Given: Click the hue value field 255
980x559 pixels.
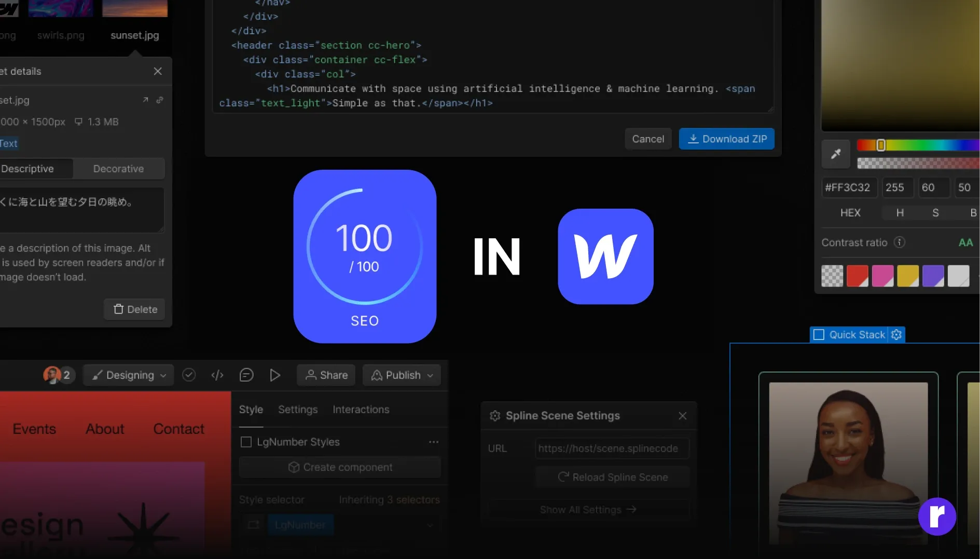Looking at the screenshot, I should click(898, 187).
